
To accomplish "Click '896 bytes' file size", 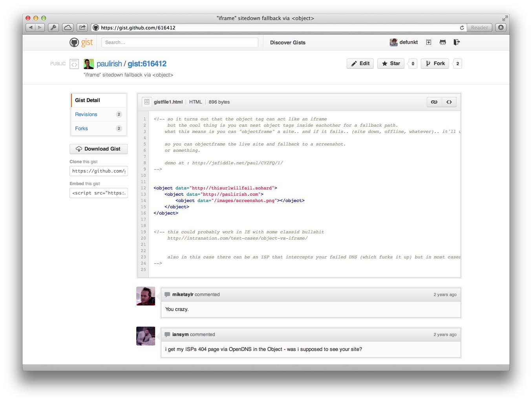I will tap(219, 102).
